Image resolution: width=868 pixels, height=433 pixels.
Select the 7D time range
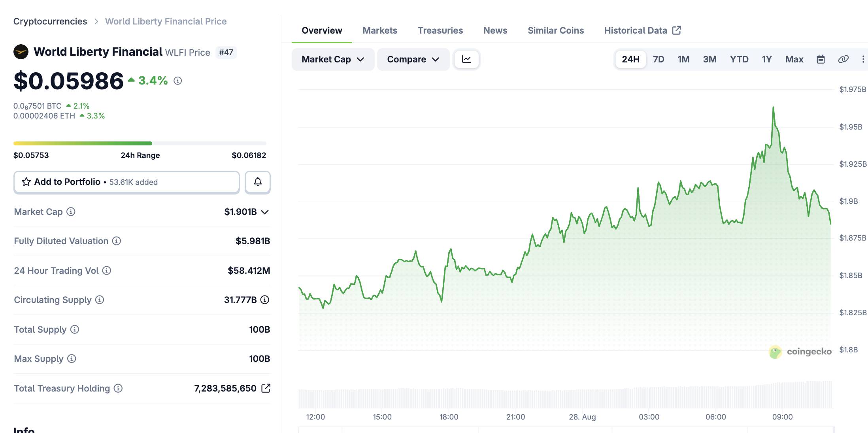tap(659, 59)
